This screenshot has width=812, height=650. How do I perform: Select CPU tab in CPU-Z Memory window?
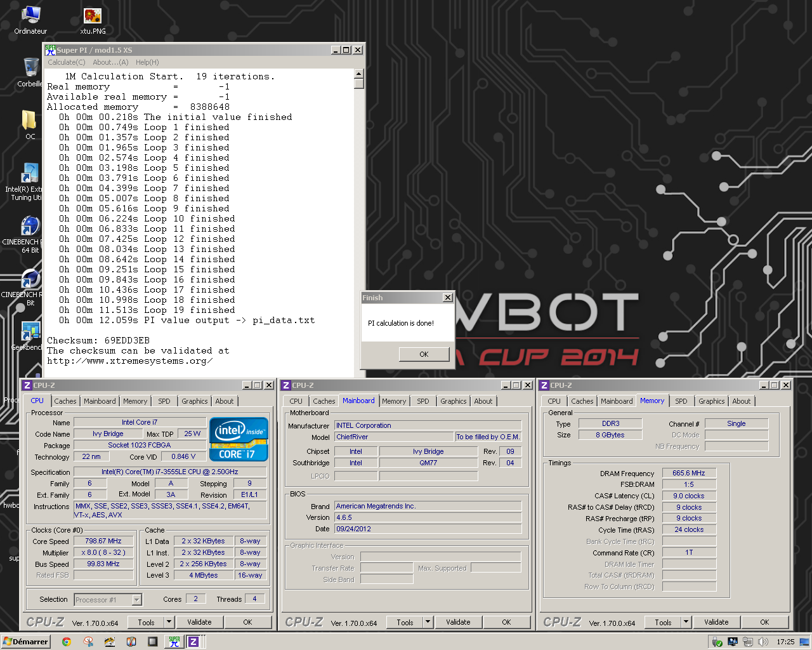554,401
